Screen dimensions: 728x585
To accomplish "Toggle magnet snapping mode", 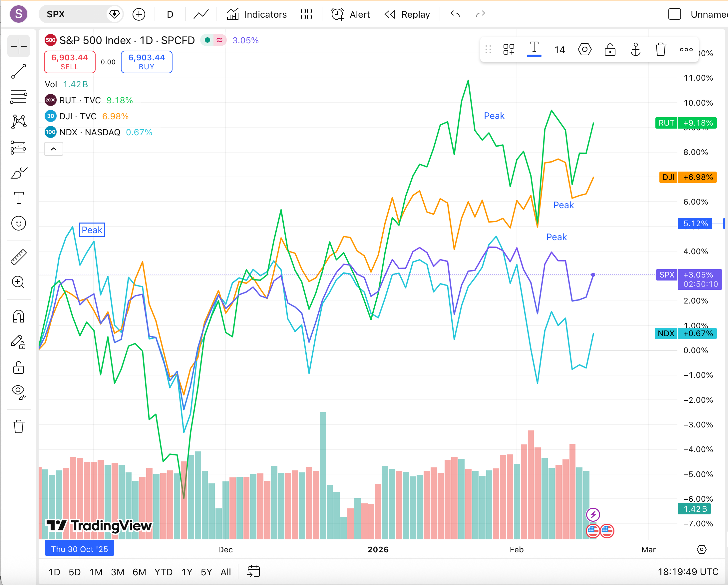I will click(x=19, y=316).
